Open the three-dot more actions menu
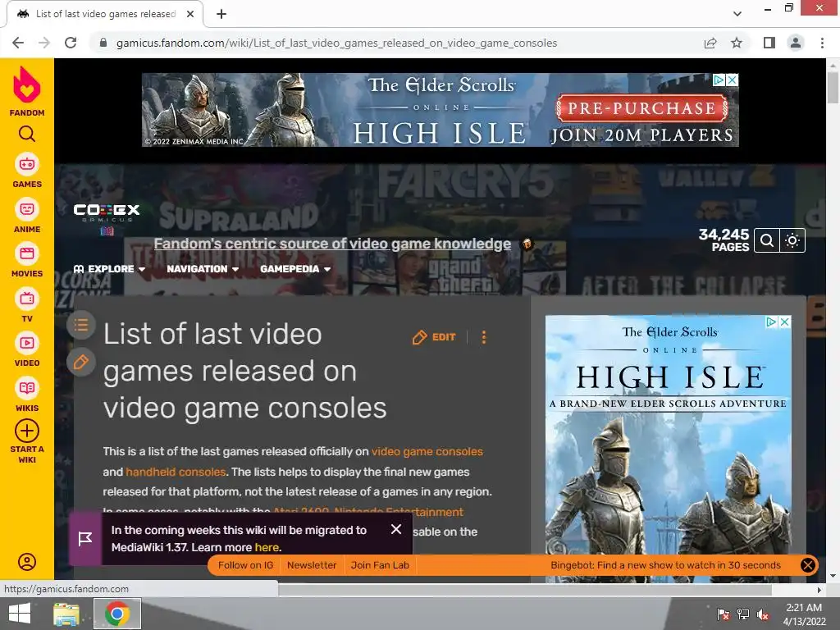840x630 pixels. coord(484,337)
